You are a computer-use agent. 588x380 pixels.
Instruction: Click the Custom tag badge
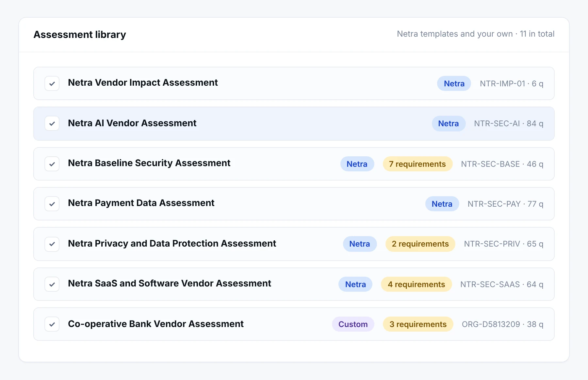(x=353, y=324)
